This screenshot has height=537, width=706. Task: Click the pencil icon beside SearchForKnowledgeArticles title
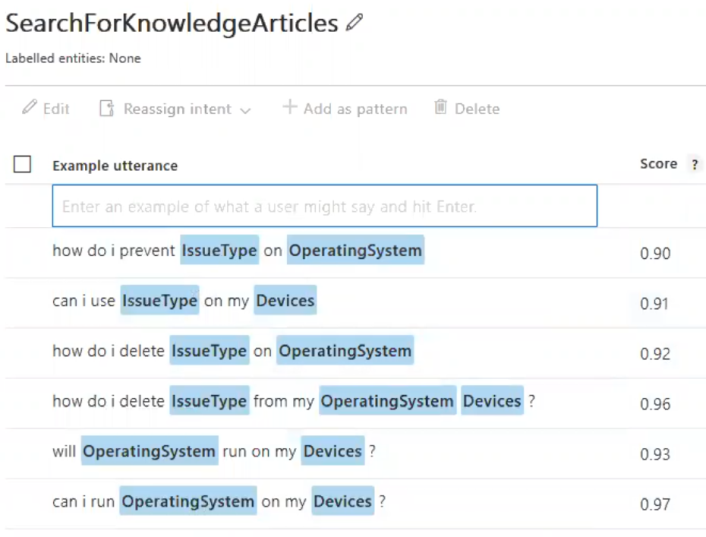pyautogui.click(x=354, y=24)
